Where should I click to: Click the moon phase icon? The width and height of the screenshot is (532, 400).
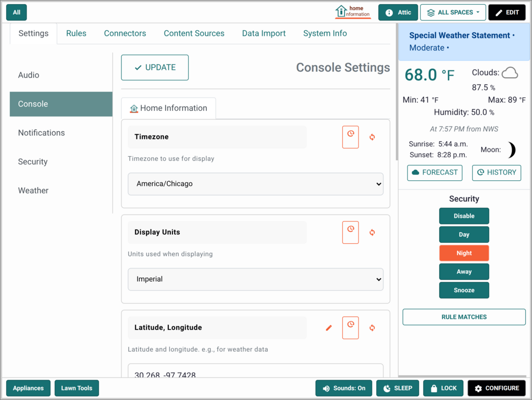[x=512, y=149]
